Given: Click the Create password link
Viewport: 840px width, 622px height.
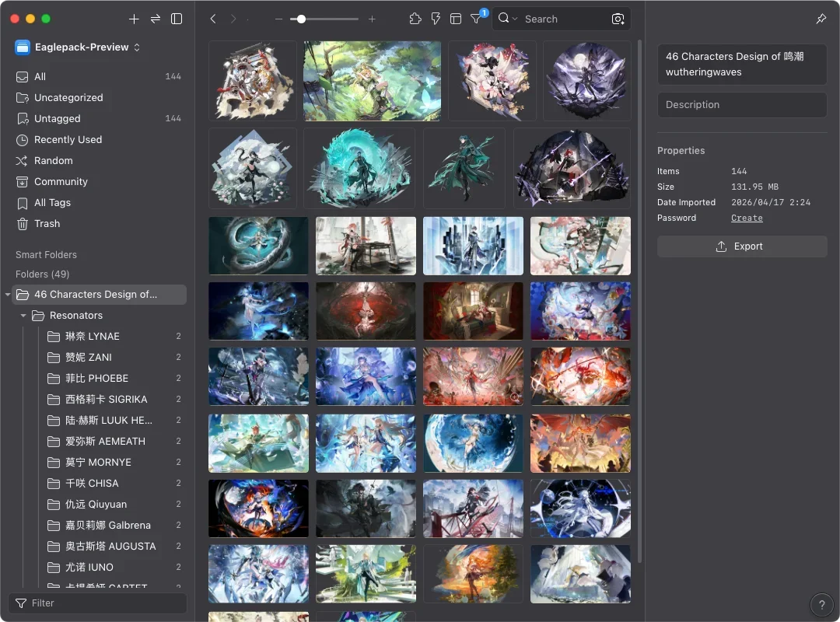Looking at the screenshot, I should point(747,218).
